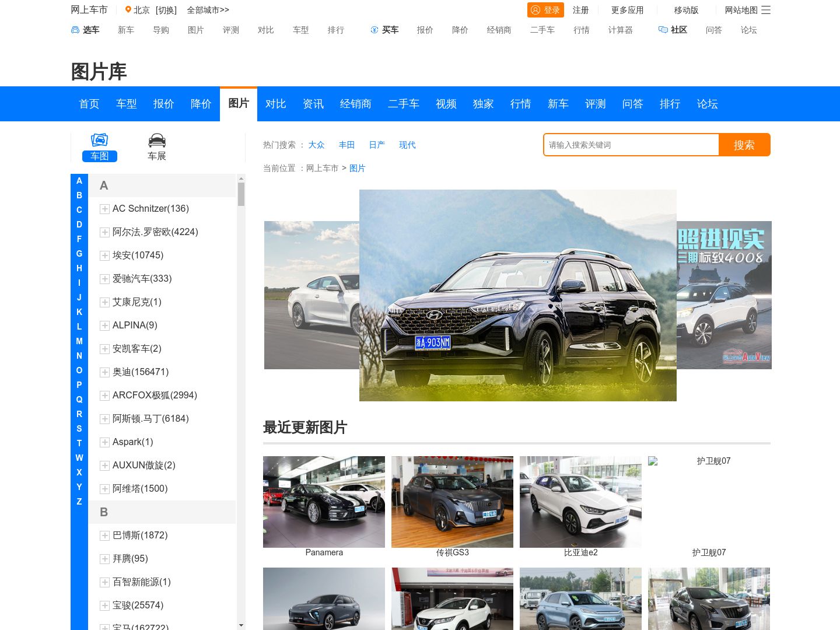Expand the 爱驰汽车(333) brand node
Viewport: 840px width, 630px height.
pyautogui.click(x=105, y=279)
